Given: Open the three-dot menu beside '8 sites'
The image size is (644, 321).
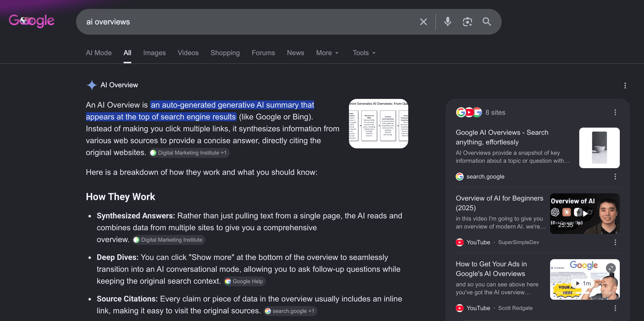Looking at the screenshot, I should pos(615,112).
